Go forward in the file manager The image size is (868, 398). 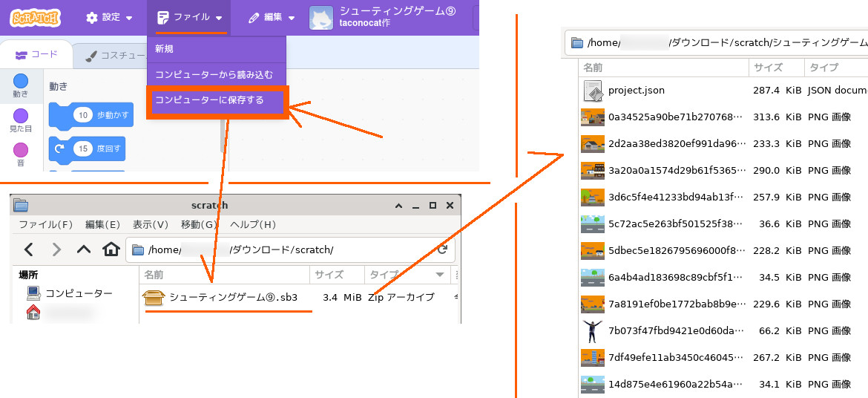[x=56, y=249]
